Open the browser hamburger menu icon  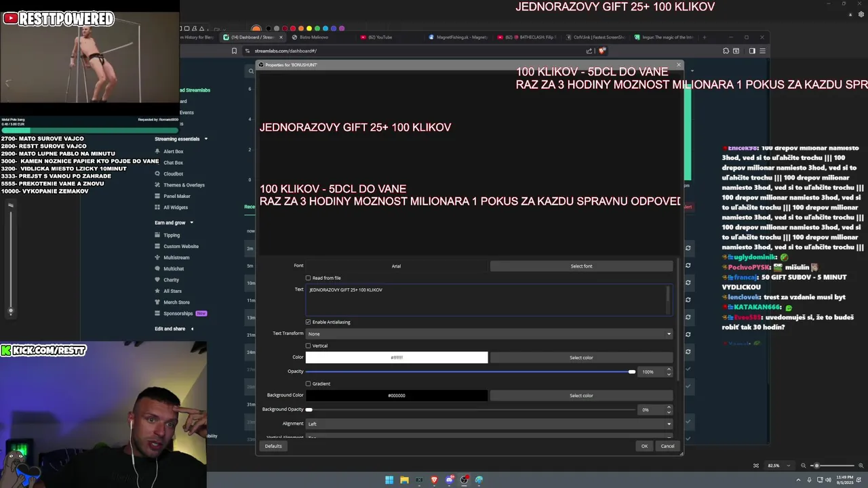coord(762,51)
